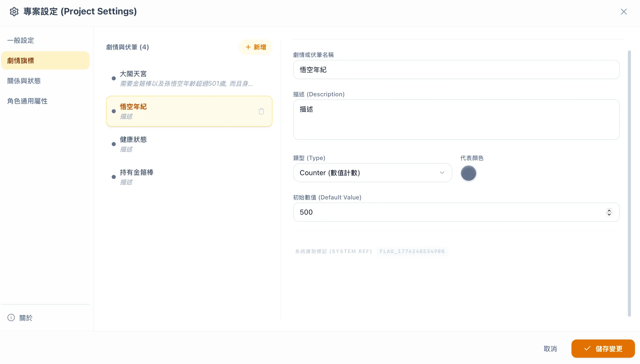640x364 pixels.
Task: Open the 一般設定 tab
Action: pyautogui.click(x=45, y=40)
